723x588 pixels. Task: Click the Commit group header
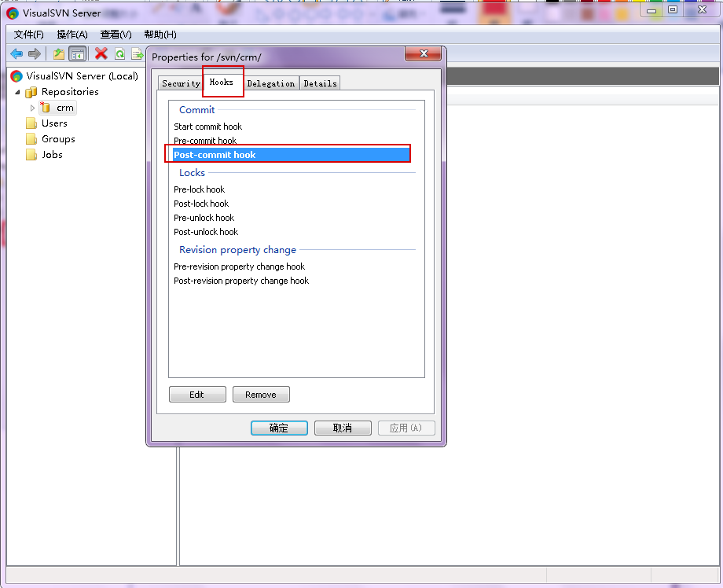(x=197, y=110)
